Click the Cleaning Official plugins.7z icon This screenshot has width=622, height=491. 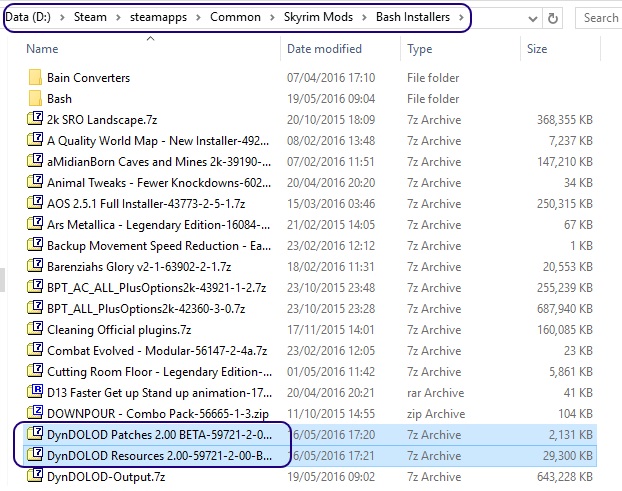[35, 329]
